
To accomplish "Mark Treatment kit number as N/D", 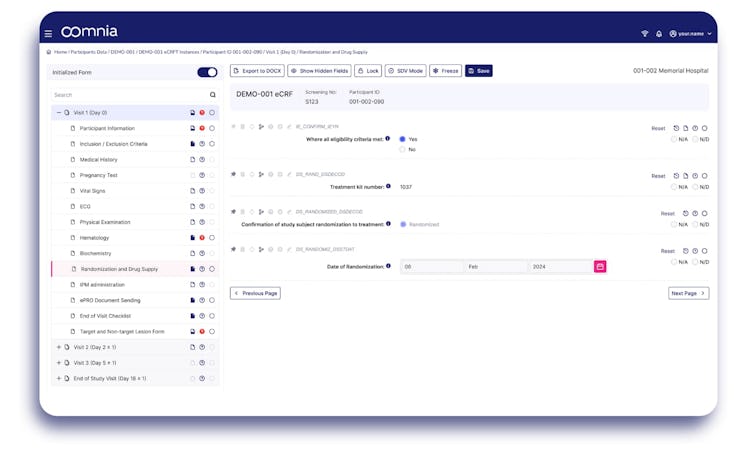I will click(695, 187).
